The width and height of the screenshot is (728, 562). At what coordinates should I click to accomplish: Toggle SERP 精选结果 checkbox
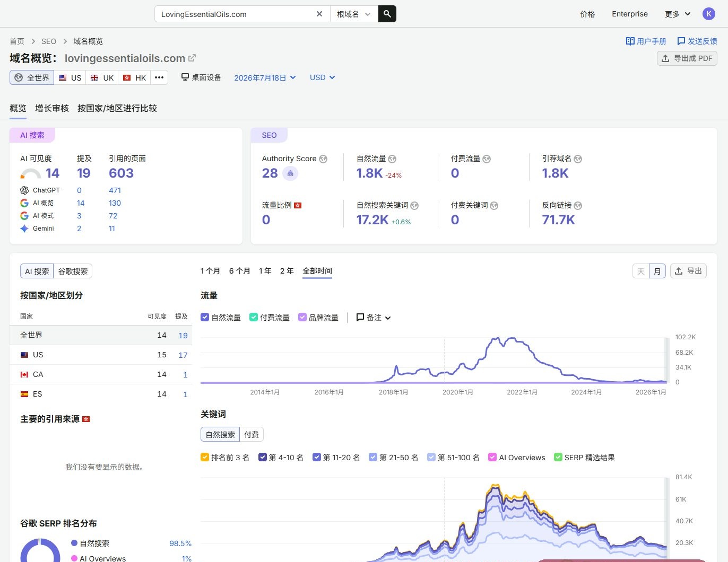558,457
